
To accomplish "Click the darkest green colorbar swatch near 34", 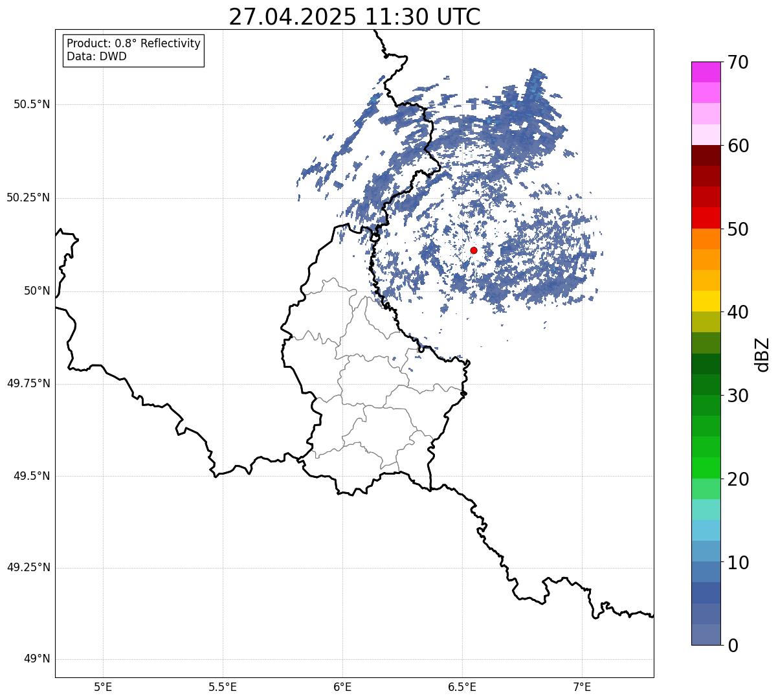I will coord(706,364).
